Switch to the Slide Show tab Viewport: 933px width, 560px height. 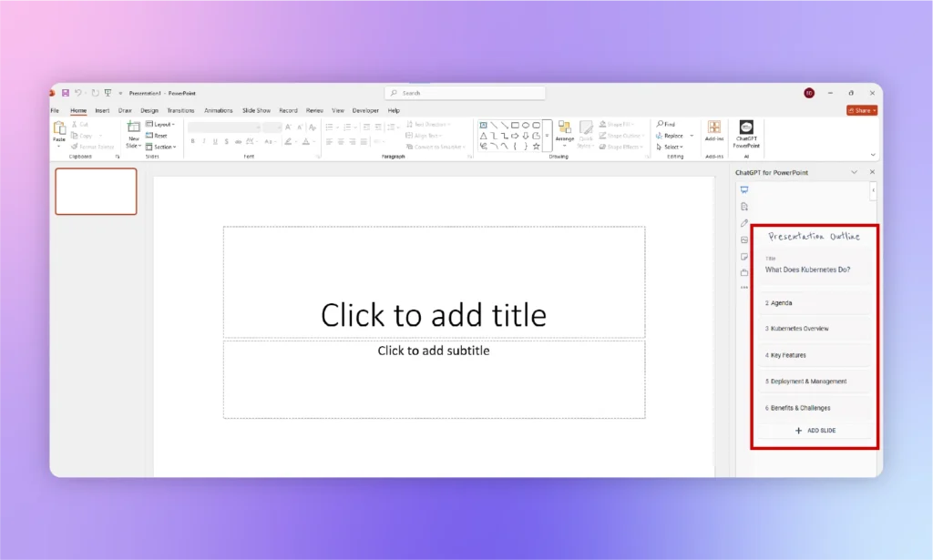(x=256, y=110)
